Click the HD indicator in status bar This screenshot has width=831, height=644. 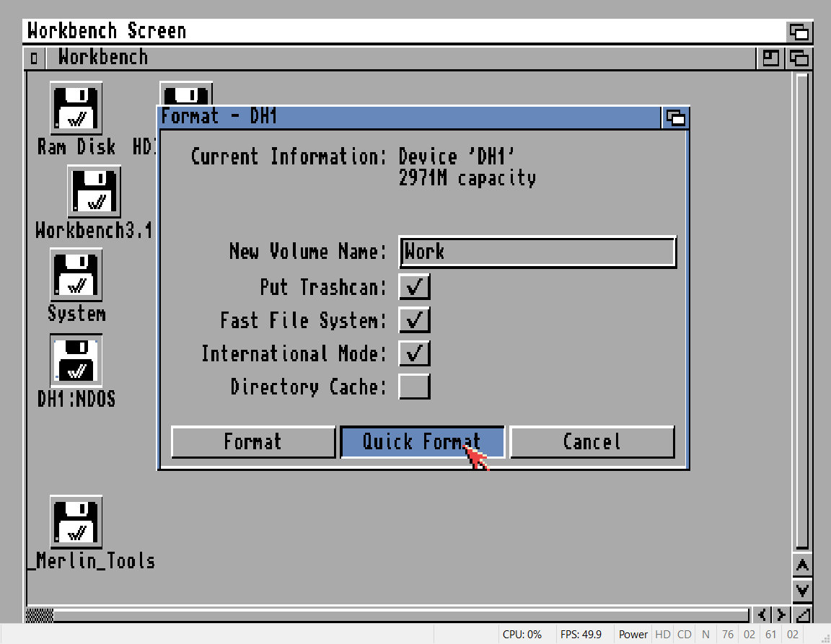(x=662, y=635)
